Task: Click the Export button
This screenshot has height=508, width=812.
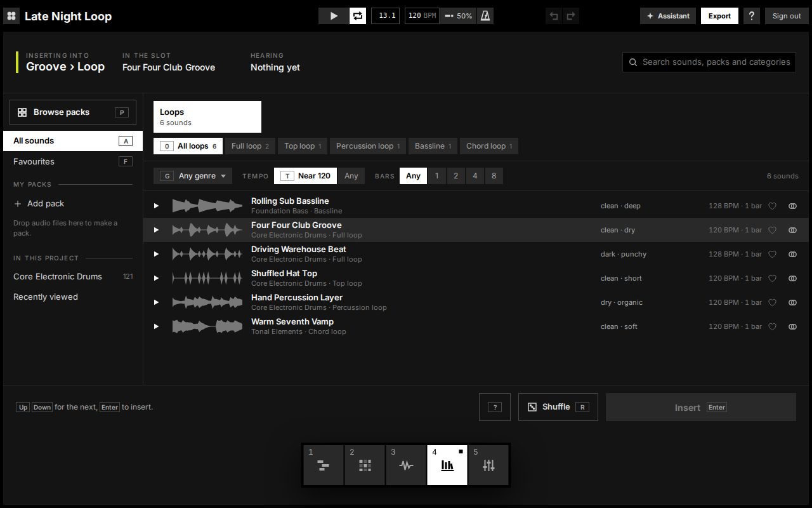Action: tap(719, 16)
